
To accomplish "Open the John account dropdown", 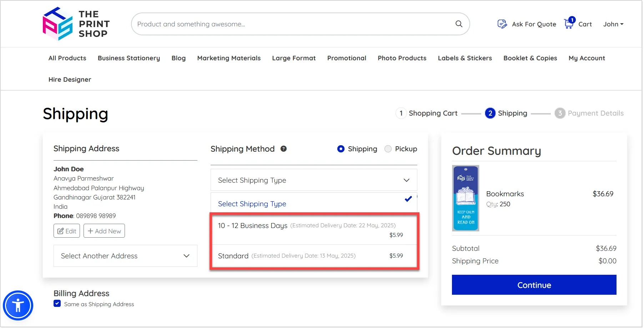I will tap(613, 24).
